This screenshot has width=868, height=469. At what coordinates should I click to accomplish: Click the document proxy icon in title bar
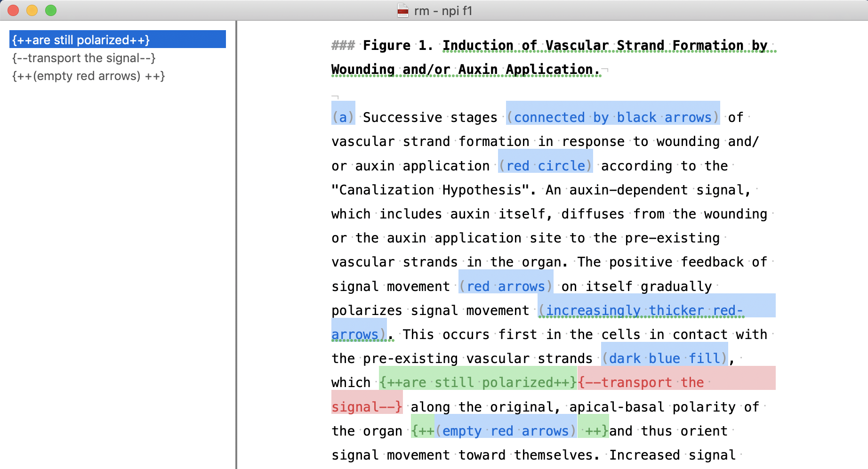pos(402,10)
